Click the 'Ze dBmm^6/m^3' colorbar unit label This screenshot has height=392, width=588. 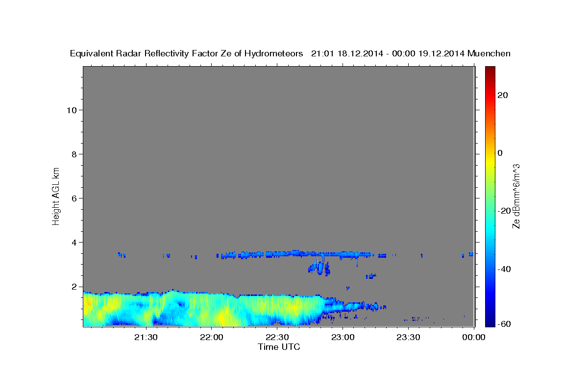(516, 196)
